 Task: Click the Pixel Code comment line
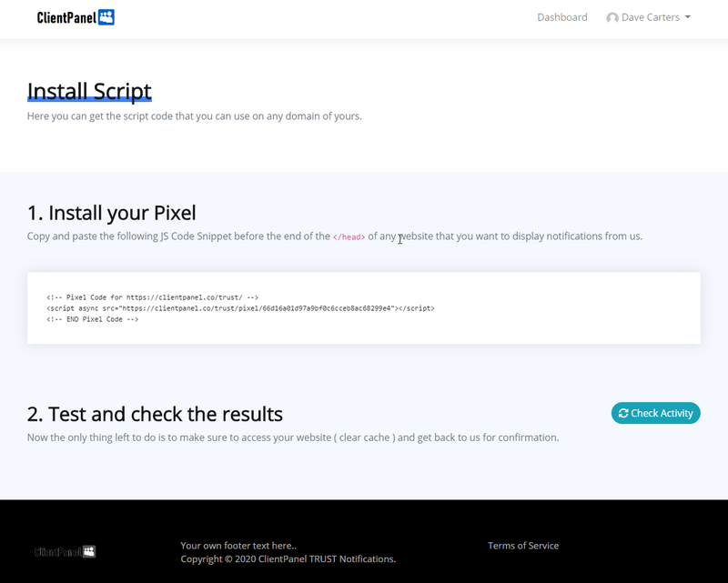coord(152,297)
